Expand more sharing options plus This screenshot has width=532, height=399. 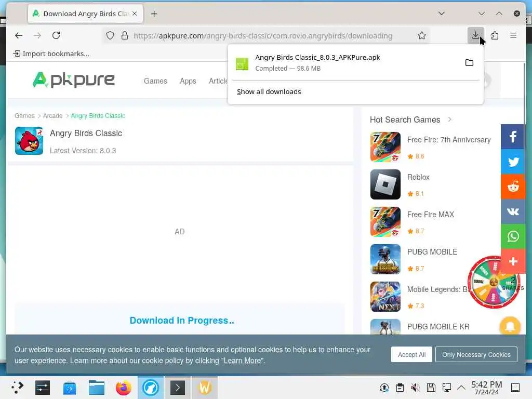click(513, 261)
